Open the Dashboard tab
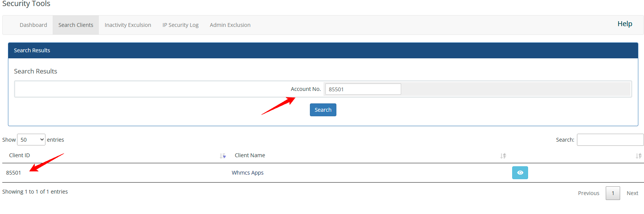Screen dimensions: 644x214 click(x=33, y=25)
